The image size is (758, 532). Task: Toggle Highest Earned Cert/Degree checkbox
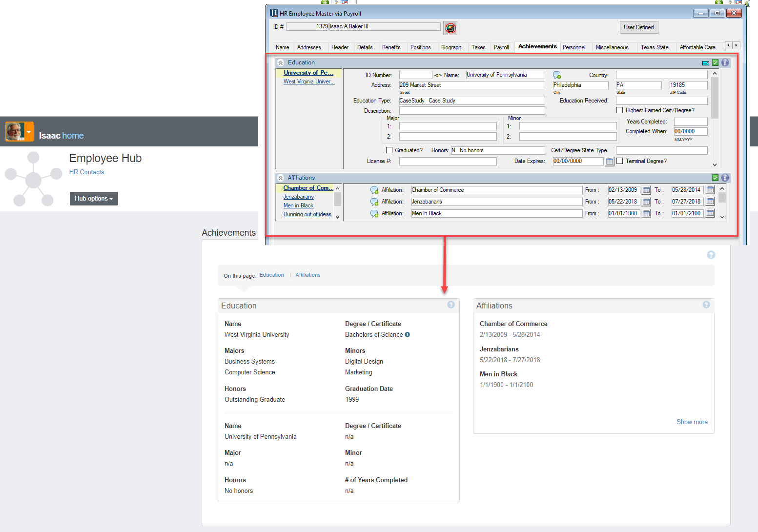click(620, 110)
